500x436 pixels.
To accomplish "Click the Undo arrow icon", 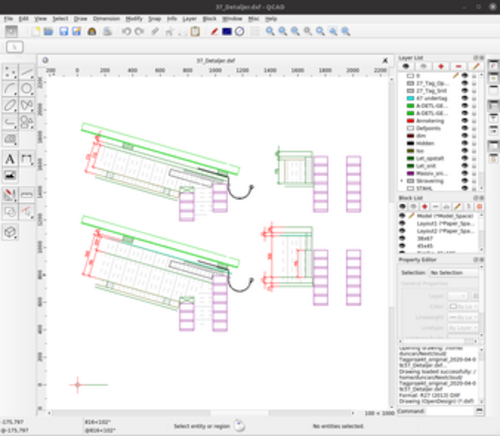I will (126, 31).
